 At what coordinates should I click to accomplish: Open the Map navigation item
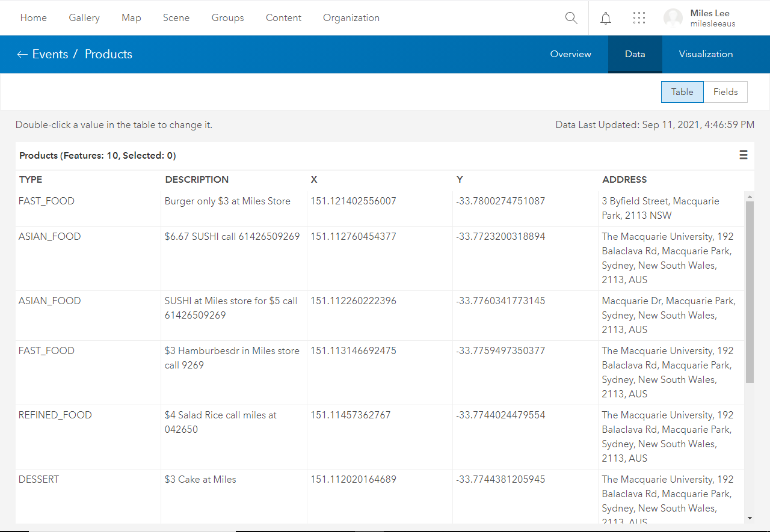click(131, 18)
